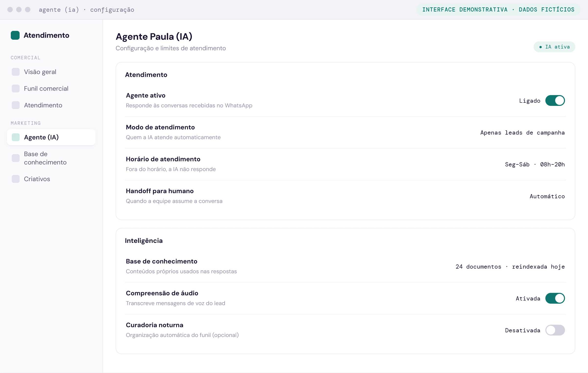Image resolution: width=588 pixels, height=373 pixels.
Task: Click the green icon beside Agente (IA)
Action: tap(16, 137)
